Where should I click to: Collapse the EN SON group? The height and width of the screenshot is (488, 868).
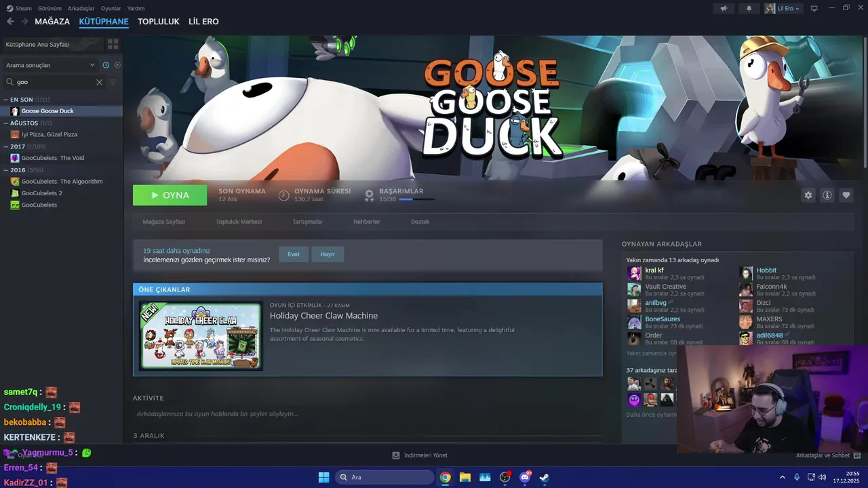pos(6,100)
